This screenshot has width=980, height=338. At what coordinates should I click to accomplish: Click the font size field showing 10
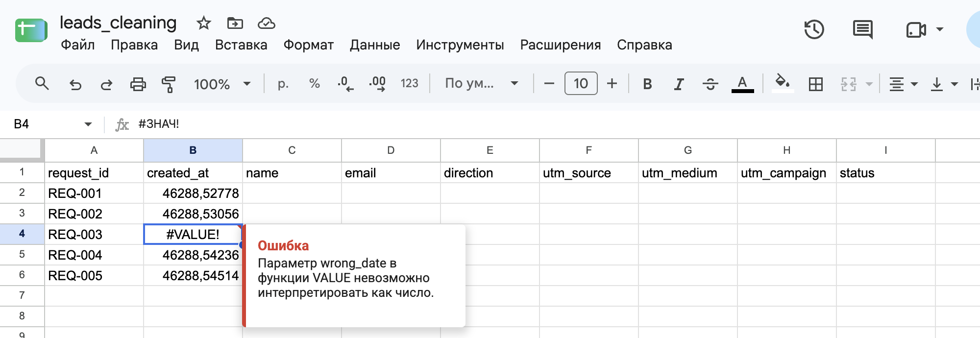point(581,83)
